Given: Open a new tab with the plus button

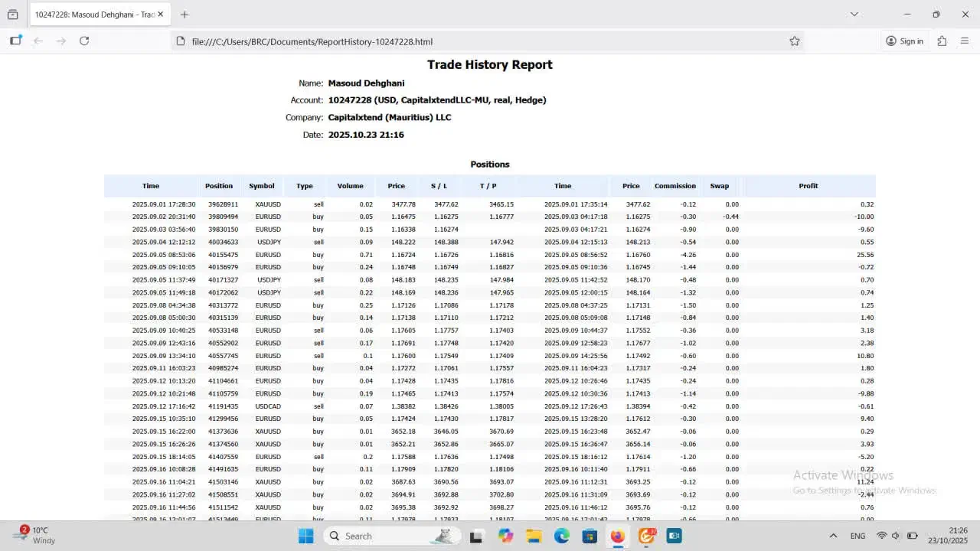Looking at the screenshot, I should [185, 15].
